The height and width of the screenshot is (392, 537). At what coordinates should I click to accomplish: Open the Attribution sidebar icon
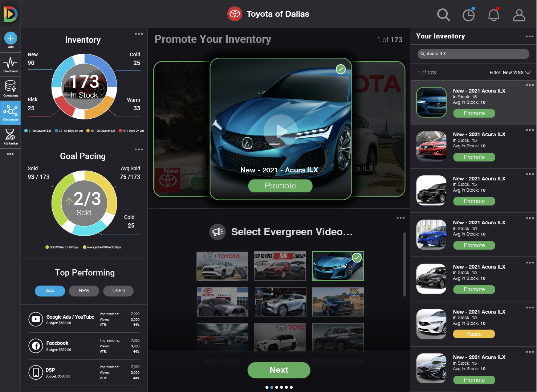pos(11,136)
